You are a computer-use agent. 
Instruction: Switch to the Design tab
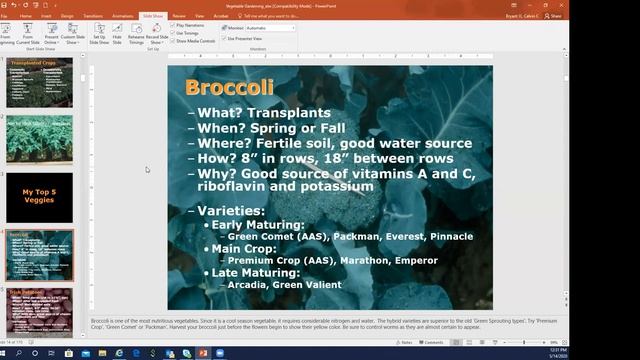point(67,16)
